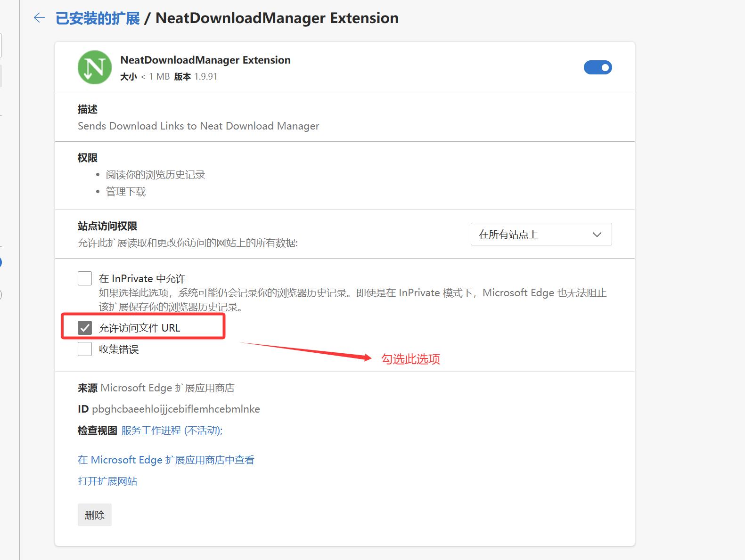Click the red 勾选此选项 annotation text
The width and height of the screenshot is (745, 560).
pos(410,359)
